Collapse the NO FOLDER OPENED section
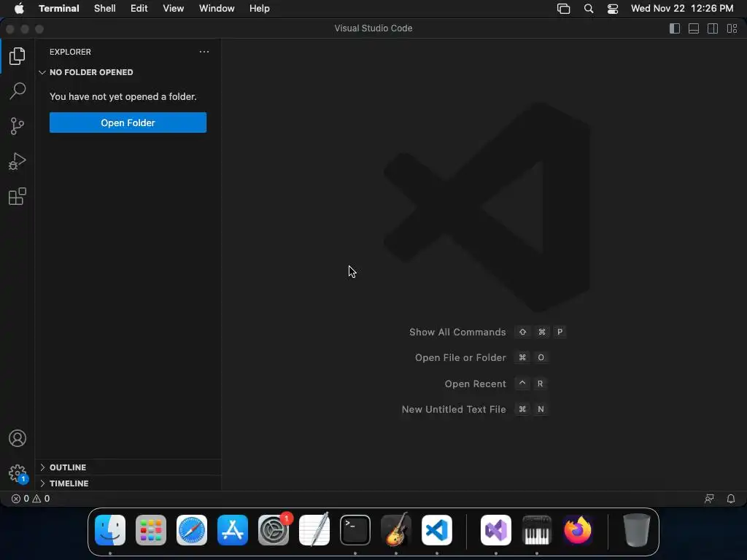Viewport: 747px width, 560px height. 128,72
